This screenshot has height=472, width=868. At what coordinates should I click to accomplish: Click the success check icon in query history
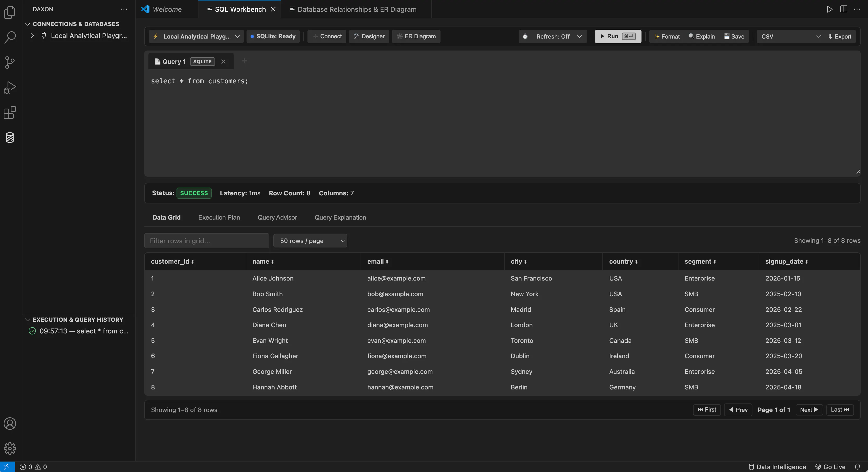pyautogui.click(x=32, y=331)
